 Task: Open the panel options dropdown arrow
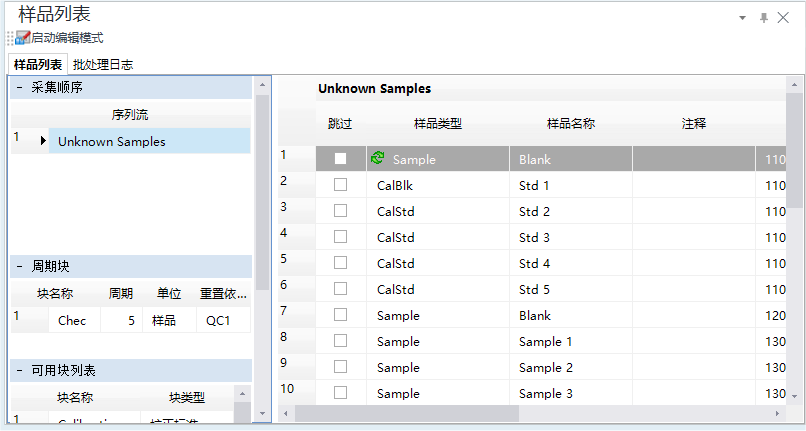click(x=742, y=18)
